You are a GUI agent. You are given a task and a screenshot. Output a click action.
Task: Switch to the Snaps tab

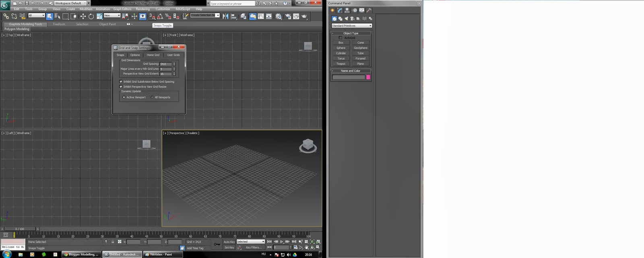[x=120, y=55]
